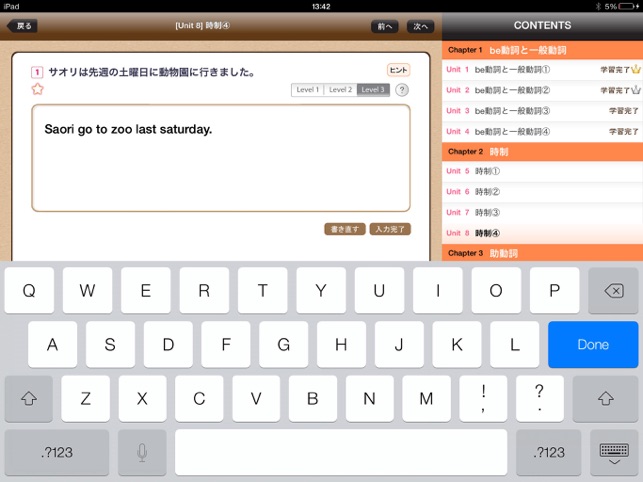Open Unit 4 be動詞と一般動詞④
643x482 pixels.
click(542, 132)
